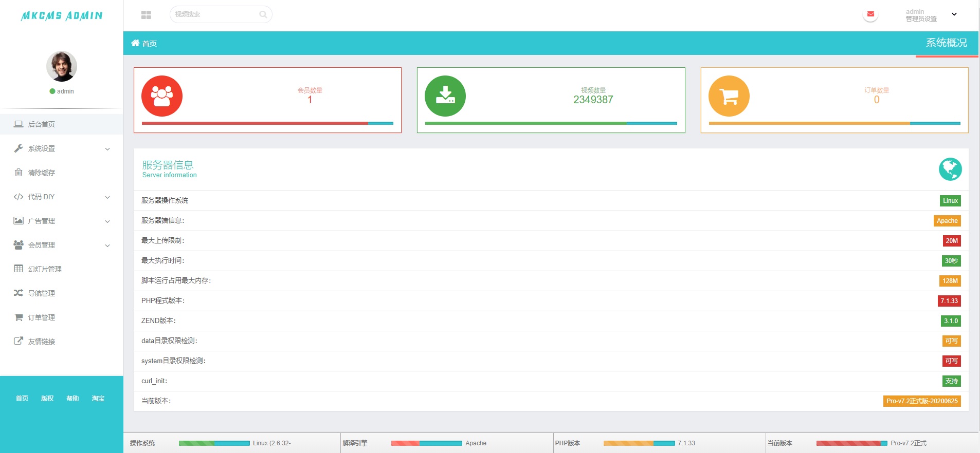Click the 7.1.33 PHP version badge
Viewport: 980px width, 453px height.
949,301
